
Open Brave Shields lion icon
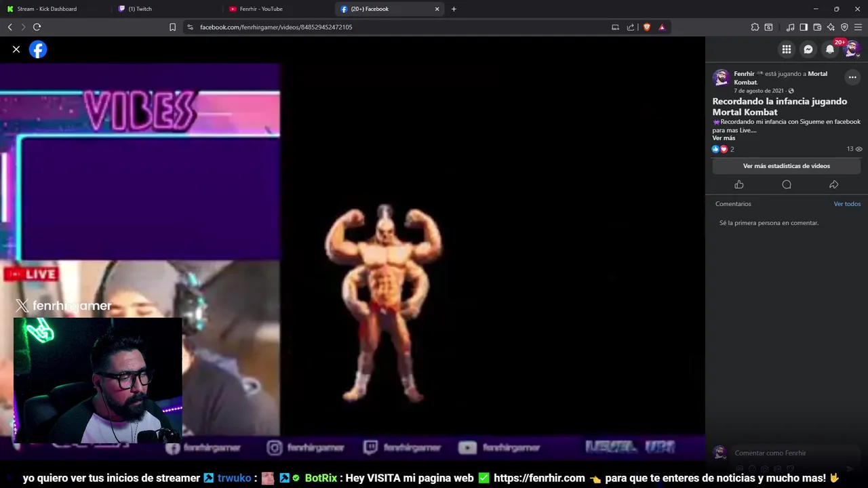pyautogui.click(x=647, y=27)
